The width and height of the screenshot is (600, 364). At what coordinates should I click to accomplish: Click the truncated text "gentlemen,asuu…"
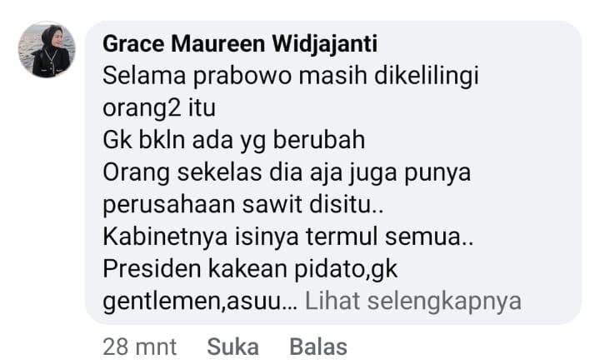coord(200,302)
